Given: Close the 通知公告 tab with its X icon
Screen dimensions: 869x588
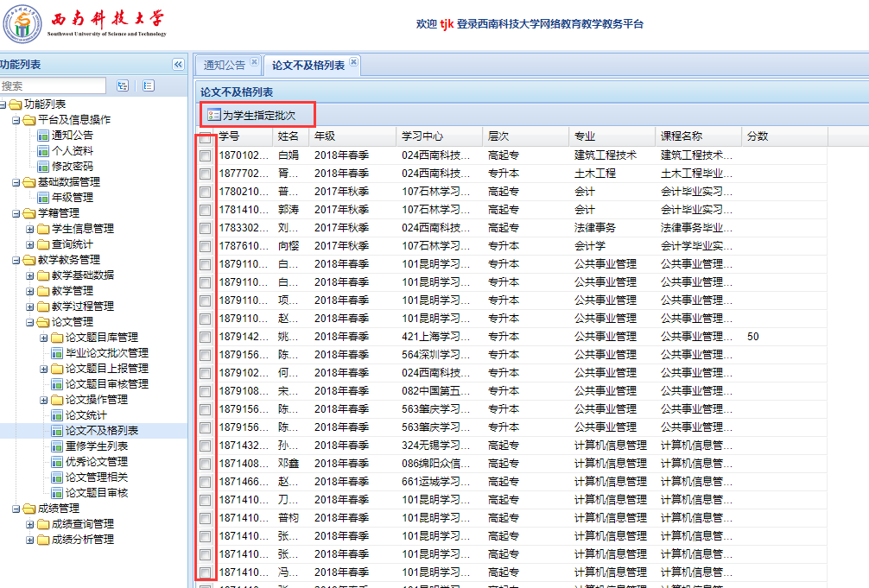Looking at the screenshot, I should (x=254, y=62).
